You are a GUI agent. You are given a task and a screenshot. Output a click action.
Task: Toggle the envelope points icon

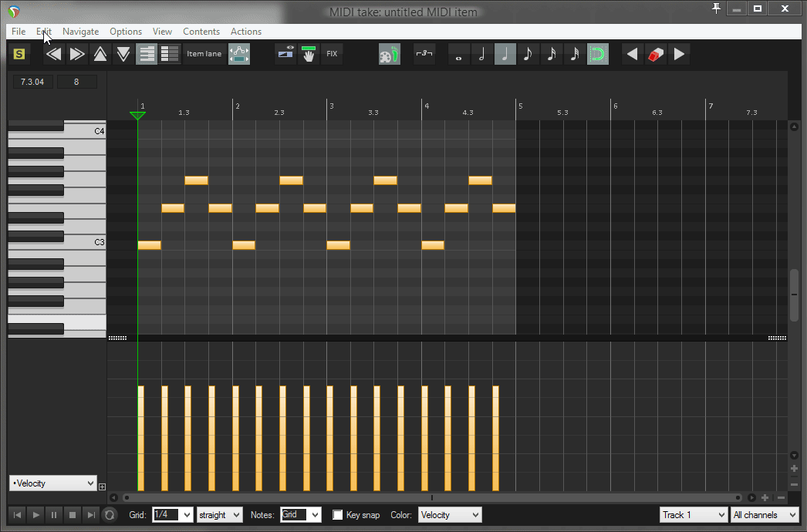(x=239, y=54)
